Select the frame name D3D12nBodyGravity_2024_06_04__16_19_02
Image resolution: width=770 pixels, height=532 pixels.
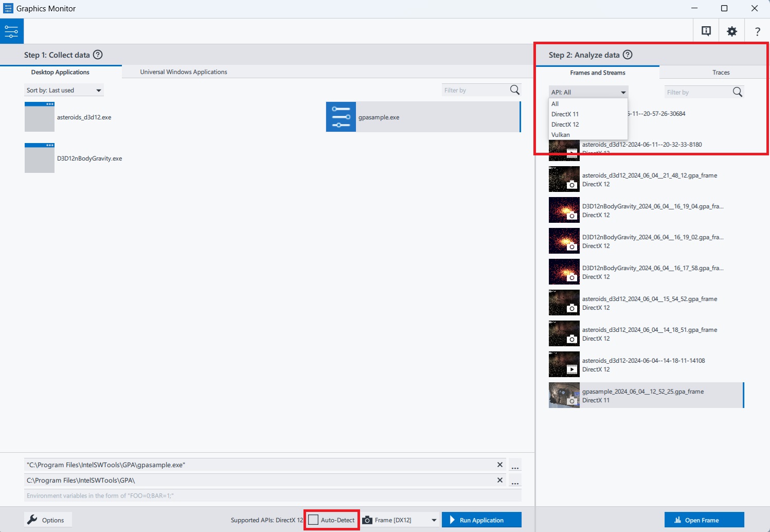(653, 237)
